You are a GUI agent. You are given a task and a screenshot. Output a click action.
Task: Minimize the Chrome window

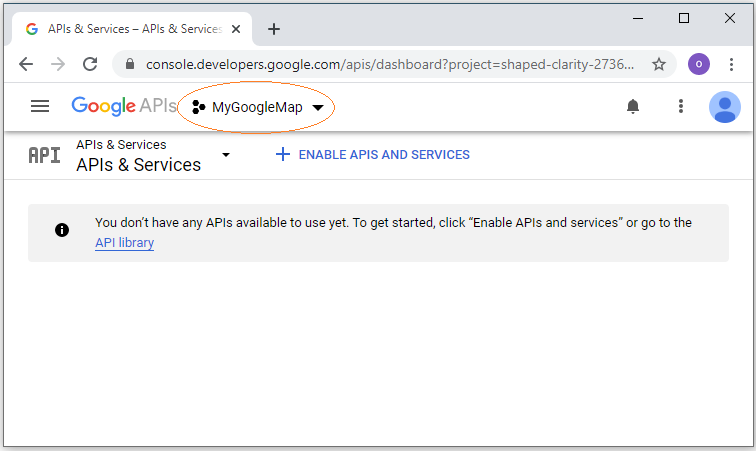point(638,18)
